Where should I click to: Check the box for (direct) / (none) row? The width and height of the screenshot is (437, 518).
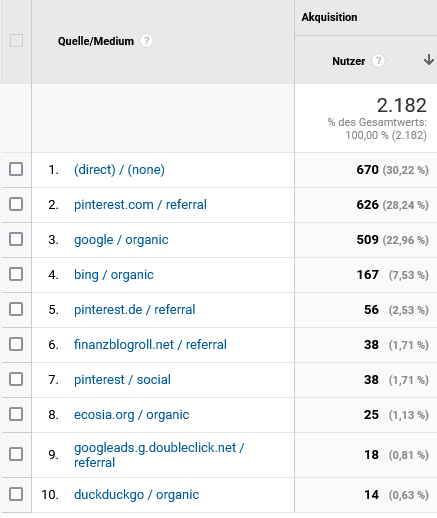(16, 169)
